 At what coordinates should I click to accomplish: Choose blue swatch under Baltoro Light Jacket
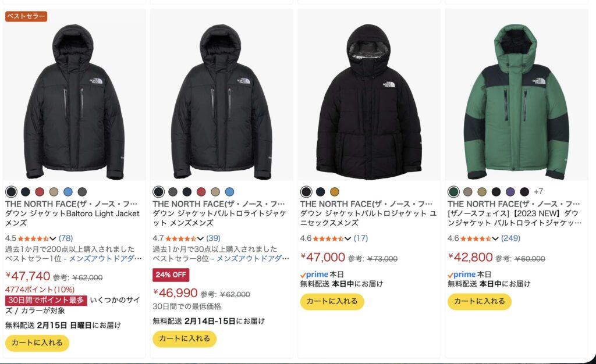68,192
